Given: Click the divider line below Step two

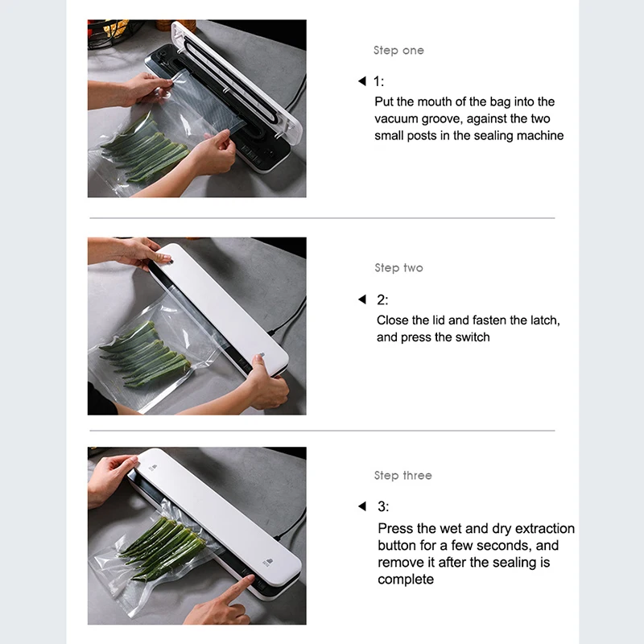Looking at the screenshot, I should coord(322,431).
